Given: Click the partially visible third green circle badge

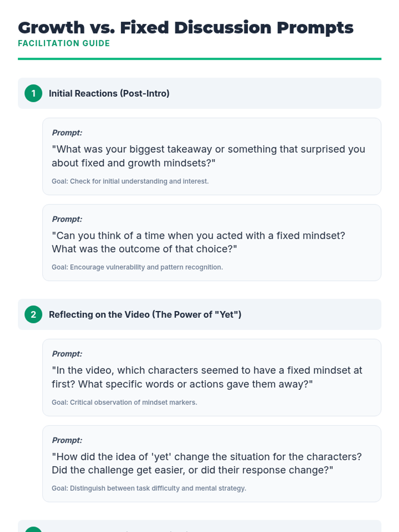Looking at the screenshot, I should [x=33, y=529].
